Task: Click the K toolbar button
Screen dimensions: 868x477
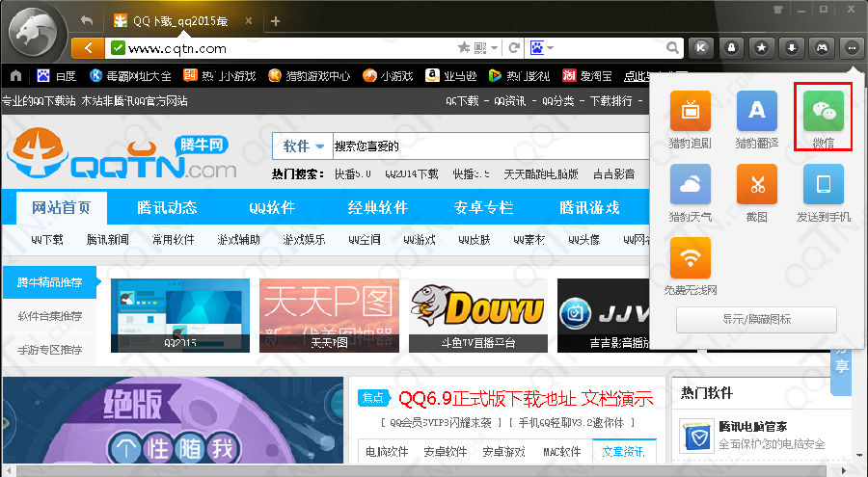Action: (x=701, y=47)
